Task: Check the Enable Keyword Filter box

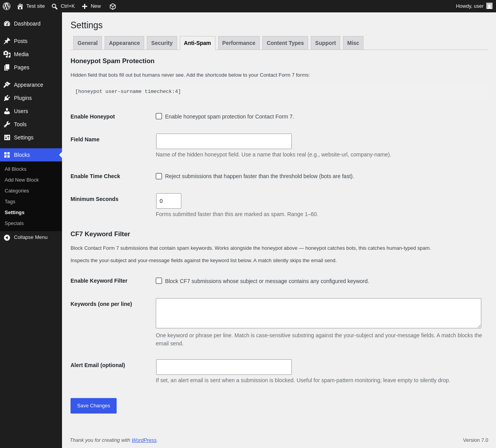Action: (x=159, y=281)
